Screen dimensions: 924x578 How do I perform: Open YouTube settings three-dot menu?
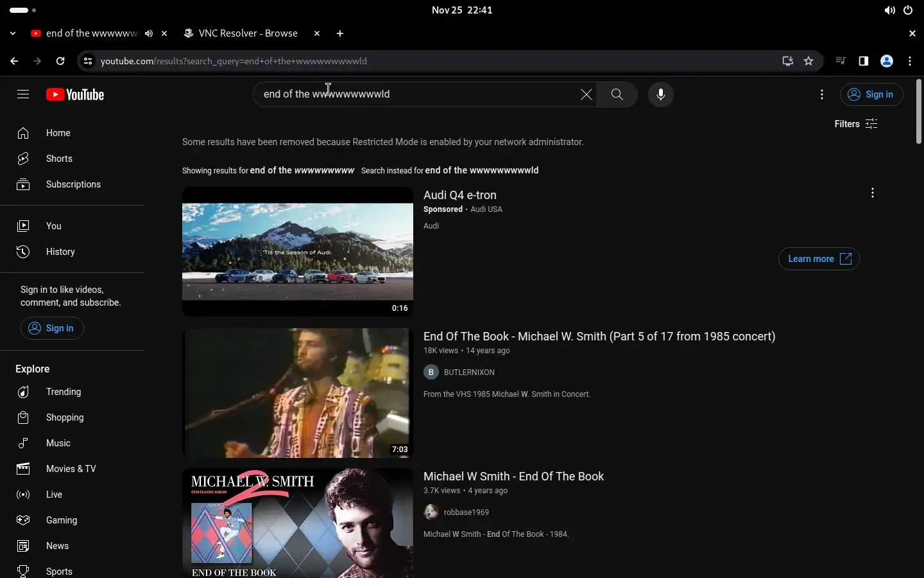tap(822, 94)
